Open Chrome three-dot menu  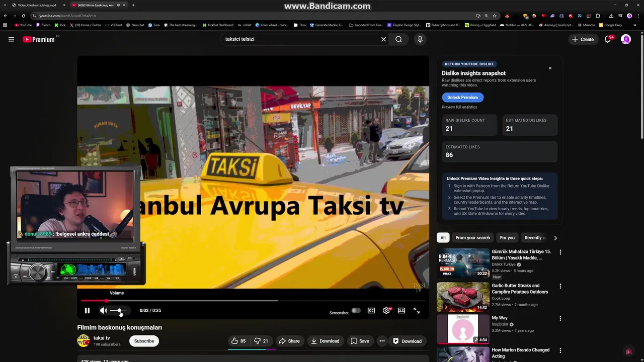(638, 16)
